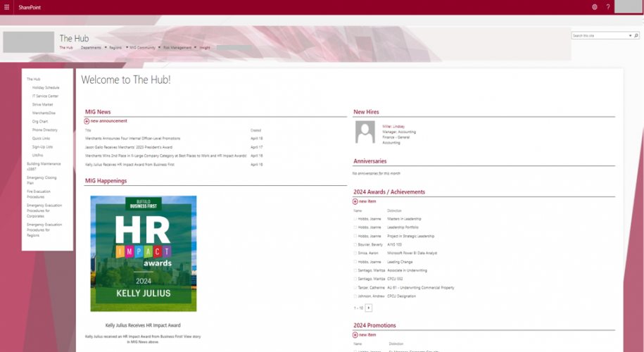Screen dimensions: 644x352
Task: Open IT Service Center in sidebar
Action: pyautogui.click(x=45, y=96)
